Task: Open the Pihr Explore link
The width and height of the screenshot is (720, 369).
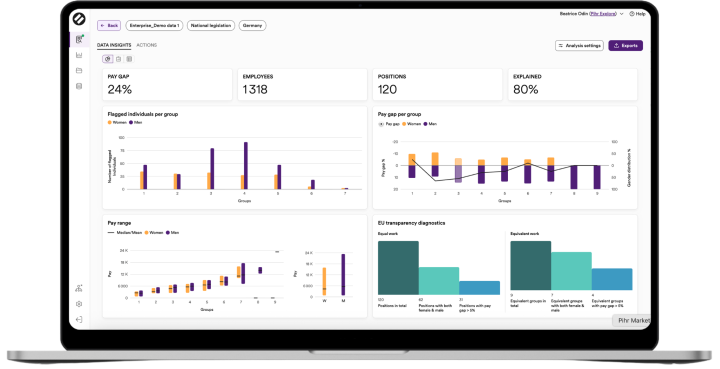Action: [x=603, y=14]
